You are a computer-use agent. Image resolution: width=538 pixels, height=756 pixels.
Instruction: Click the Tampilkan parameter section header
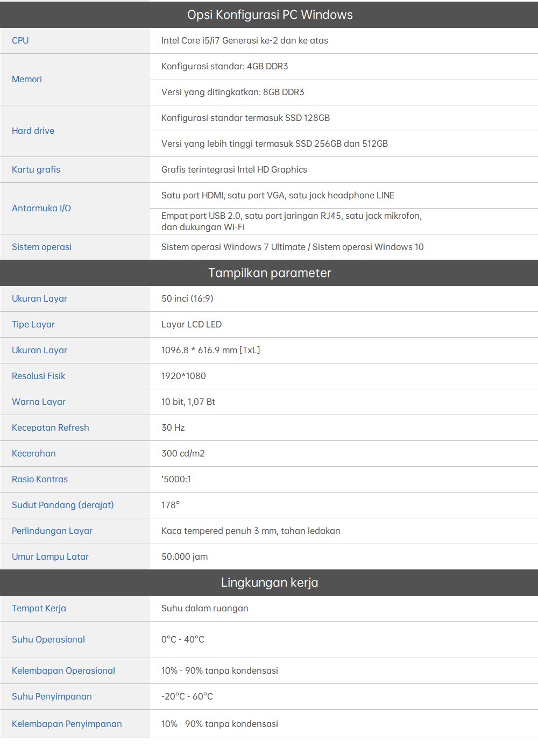coord(270,273)
